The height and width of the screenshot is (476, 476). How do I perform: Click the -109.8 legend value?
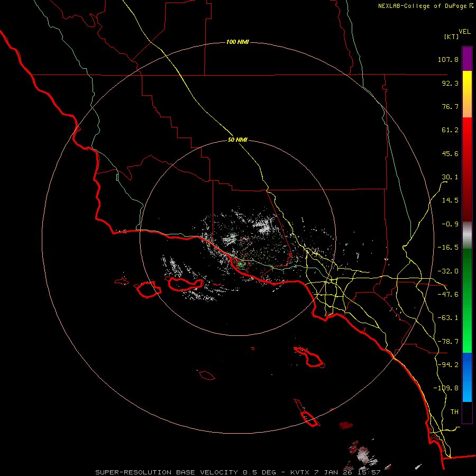point(446,388)
